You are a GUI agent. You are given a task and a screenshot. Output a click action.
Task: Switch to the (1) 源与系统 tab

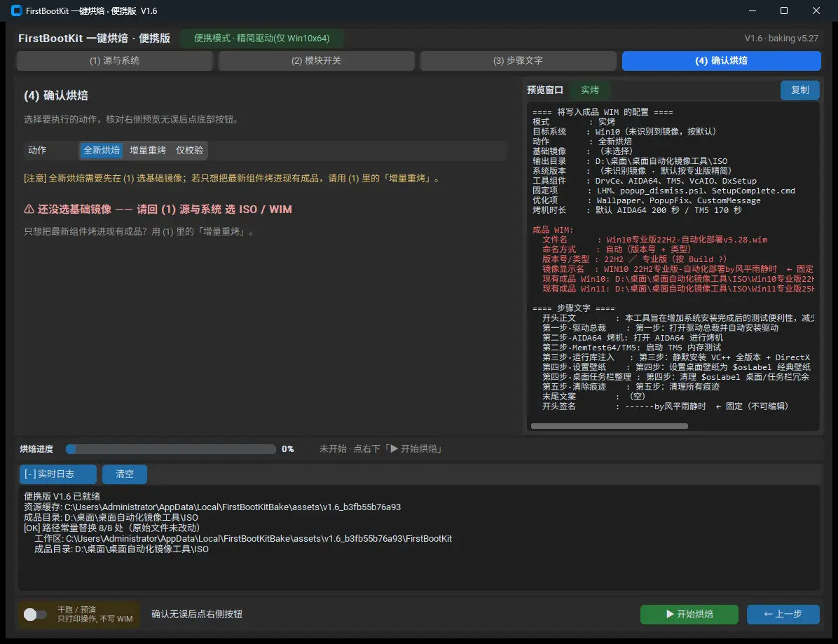click(115, 61)
